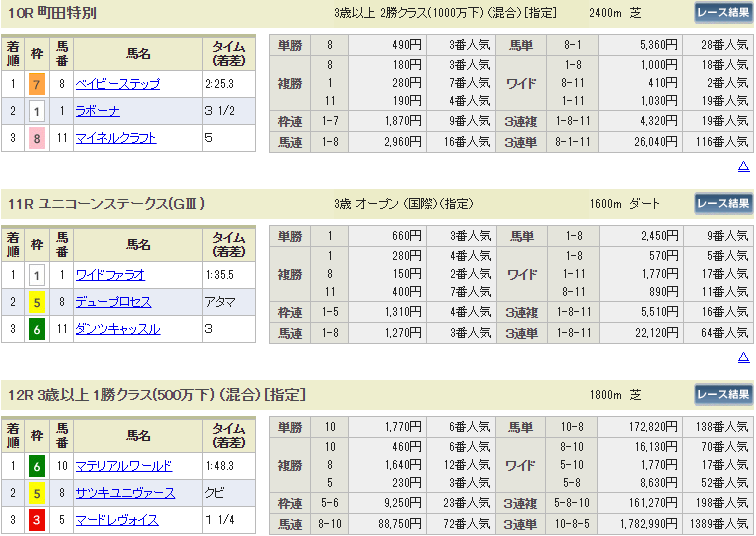
Task: Select the 11R ユニコーンステークス(GⅢ) title
Action: click(x=106, y=204)
